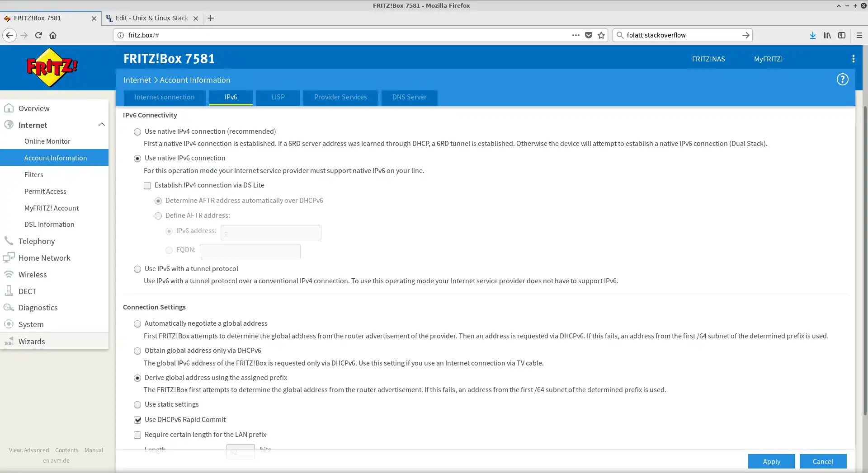Click the Cancel button
The image size is (868, 473).
(x=823, y=461)
